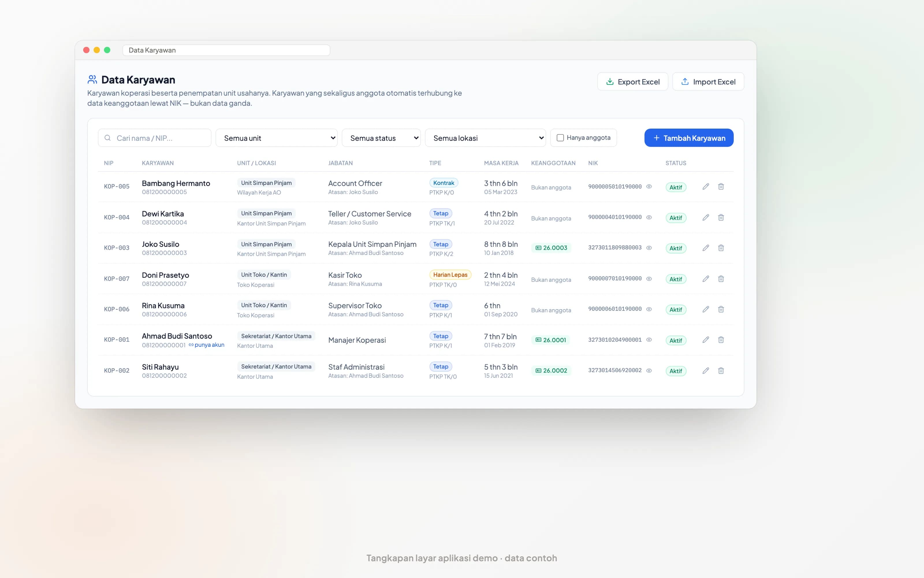Edit Joko Susilo's record with pencil icon
This screenshot has height=578, width=924.
pos(706,248)
